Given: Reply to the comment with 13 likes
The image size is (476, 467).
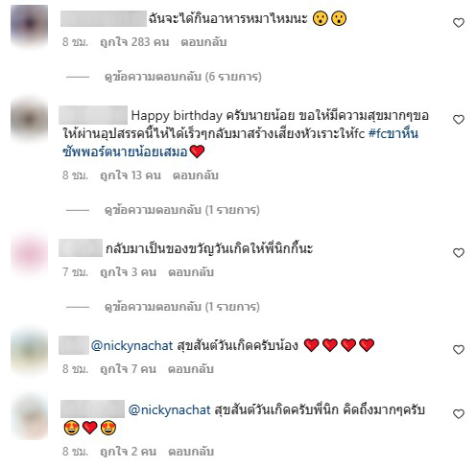Looking at the screenshot, I should click(x=196, y=175).
